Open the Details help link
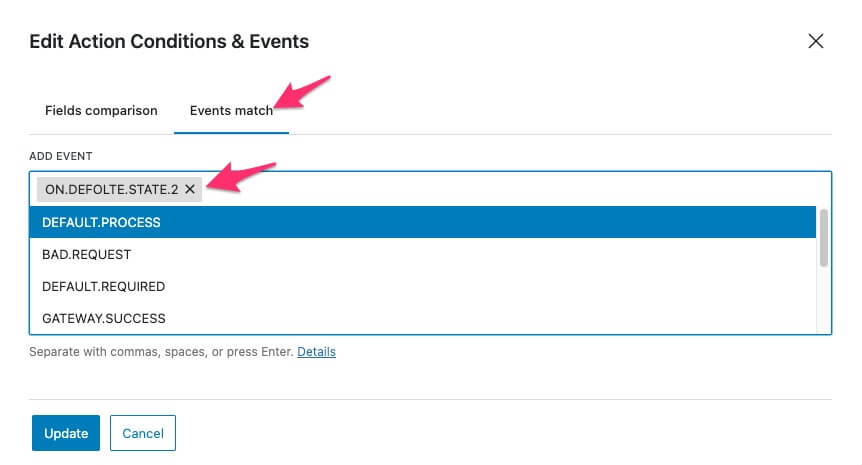This screenshot has height=465, width=862. [x=316, y=352]
